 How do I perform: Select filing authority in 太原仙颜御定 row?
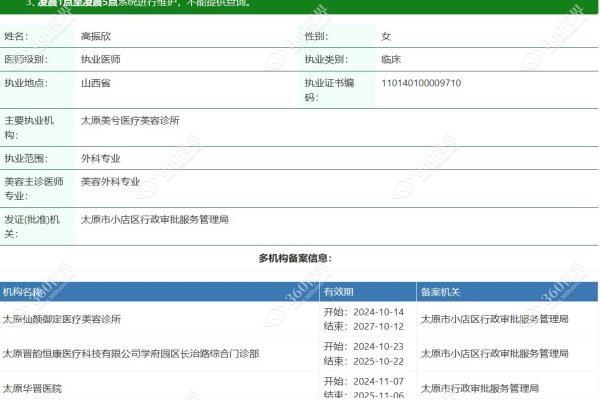point(494,319)
